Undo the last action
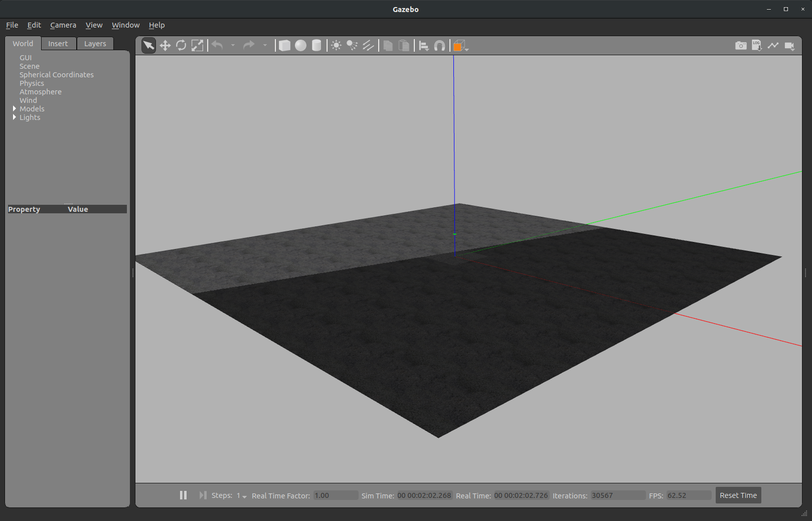The height and width of the screenshot is (521, 812). point(217,46)
